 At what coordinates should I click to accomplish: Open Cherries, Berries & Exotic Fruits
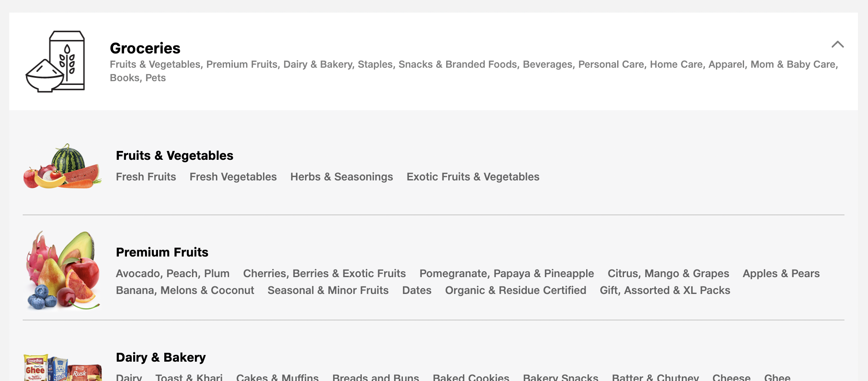(x=324, y=273)
